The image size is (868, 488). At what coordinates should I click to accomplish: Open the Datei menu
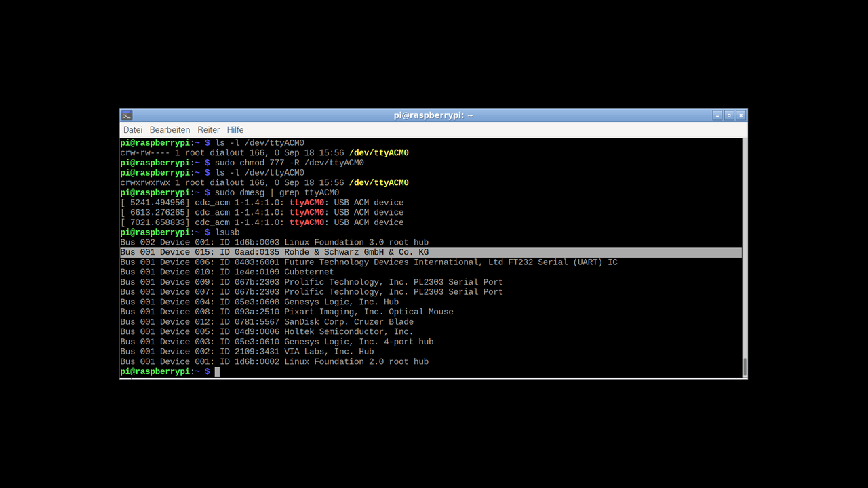pyautogui.click(x=133, y=129)
